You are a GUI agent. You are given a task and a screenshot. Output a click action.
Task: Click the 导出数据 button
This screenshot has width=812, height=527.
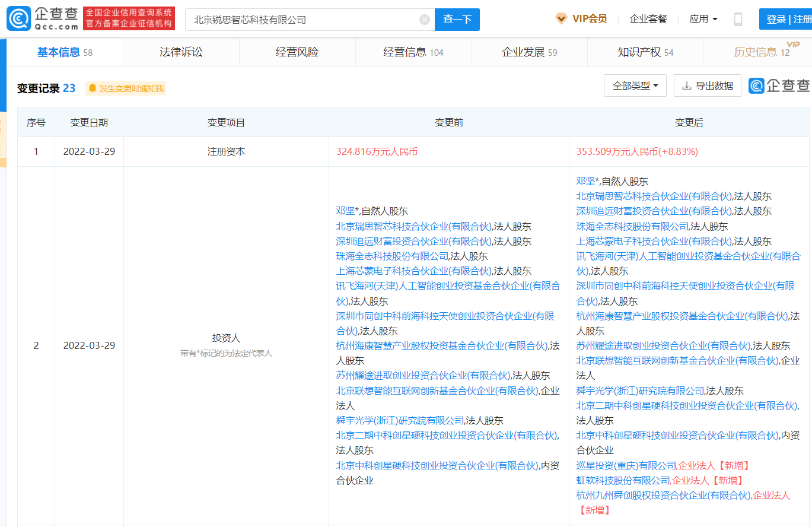[708, 86]
